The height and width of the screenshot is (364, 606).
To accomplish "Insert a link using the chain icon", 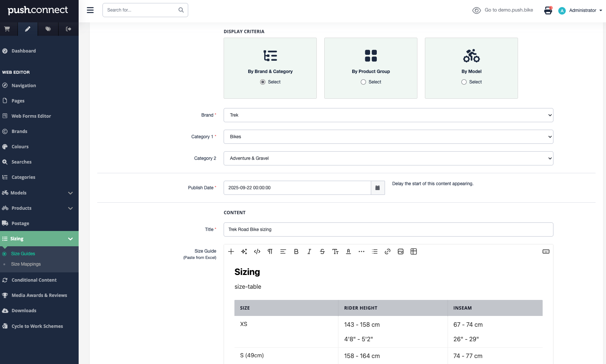I will [388, 251].
